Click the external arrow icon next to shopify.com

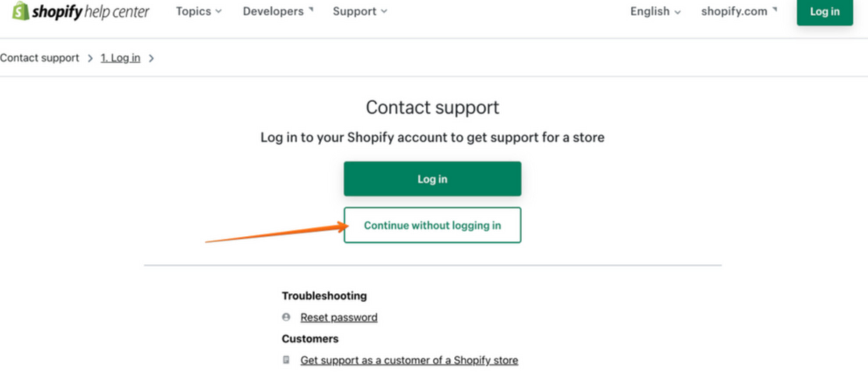(x=775, y=10)
